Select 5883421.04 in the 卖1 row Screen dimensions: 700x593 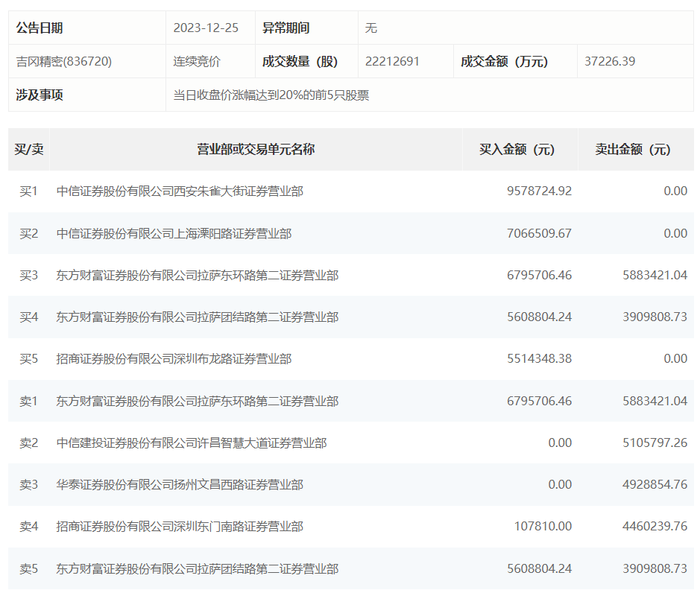pos(655,401)
